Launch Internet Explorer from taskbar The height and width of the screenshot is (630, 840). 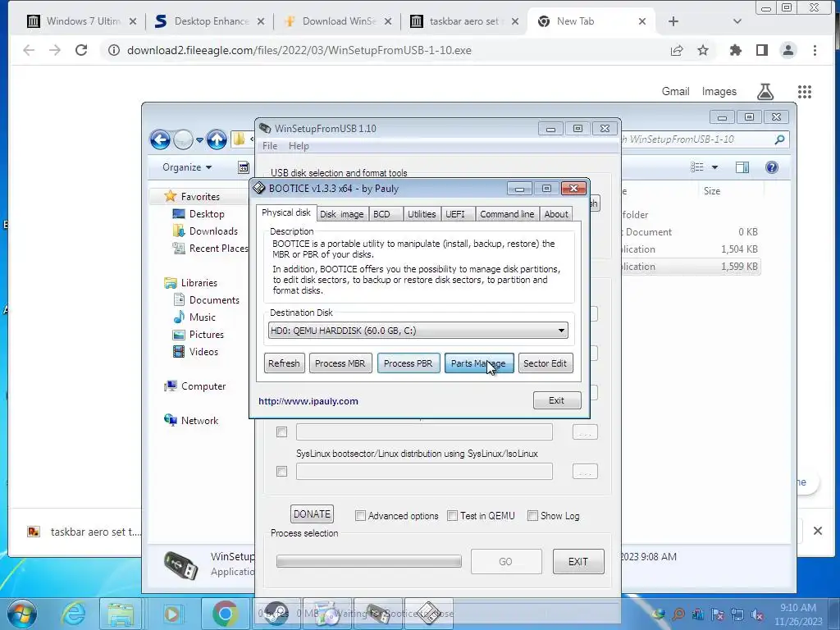72,614
